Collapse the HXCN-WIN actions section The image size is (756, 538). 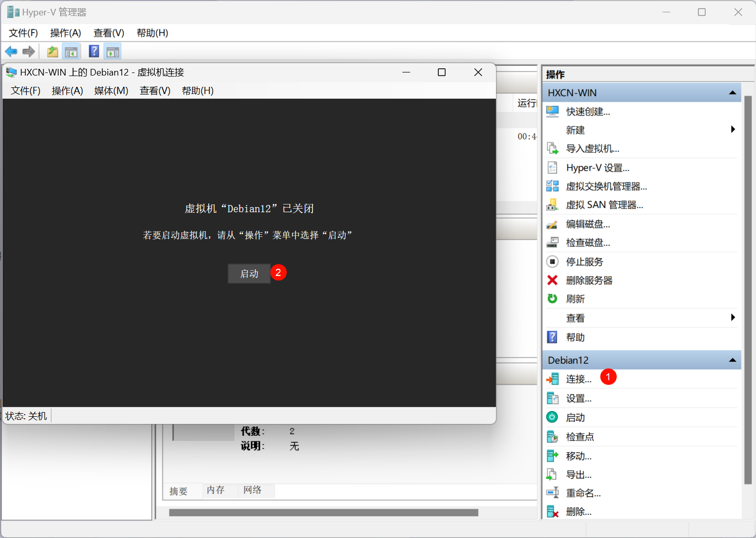(x=732, y=93)
